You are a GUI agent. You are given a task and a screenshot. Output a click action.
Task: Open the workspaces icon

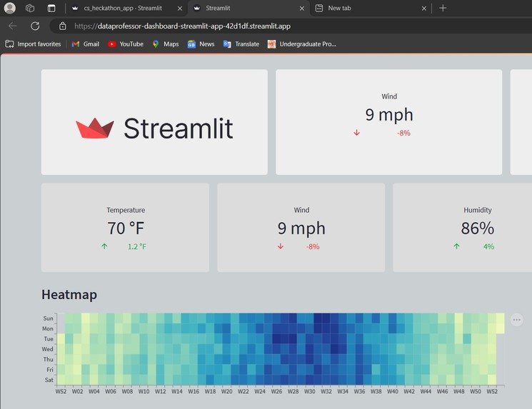click(x=30, y=8)
